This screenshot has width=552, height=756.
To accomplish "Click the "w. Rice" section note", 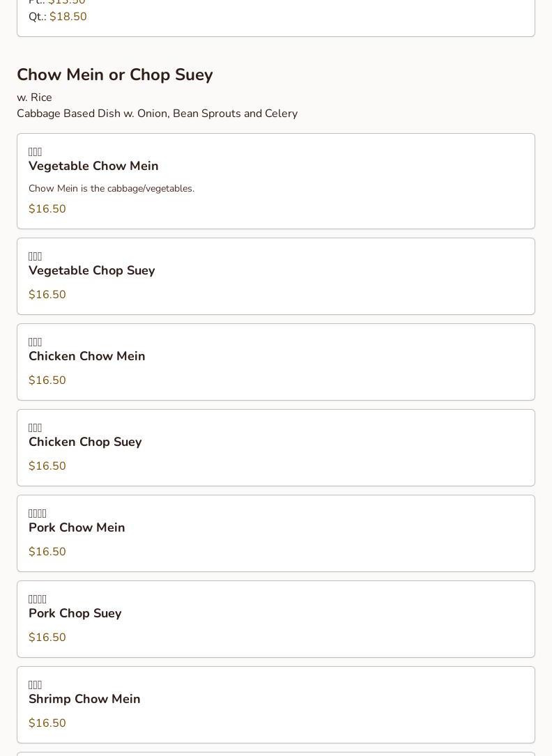I will pos(34,98).
